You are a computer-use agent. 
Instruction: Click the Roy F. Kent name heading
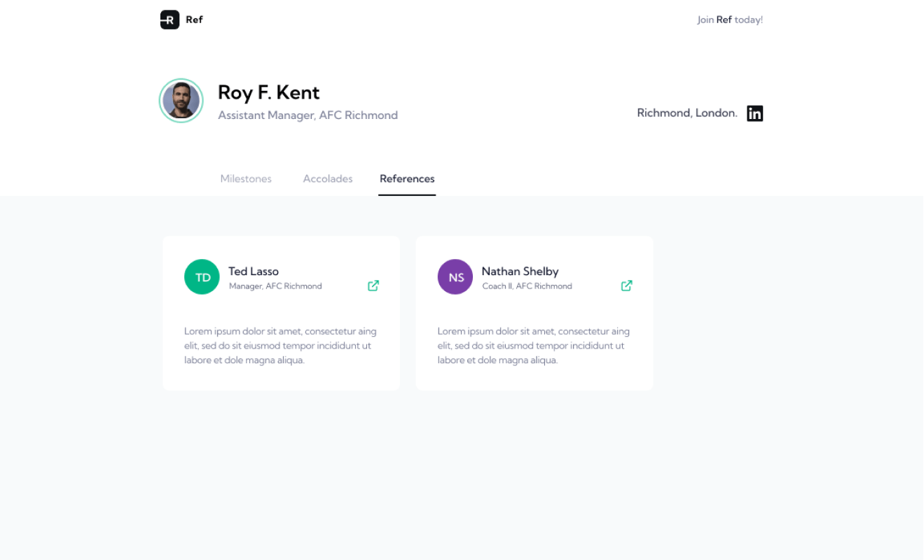click(x=268, y=92)
